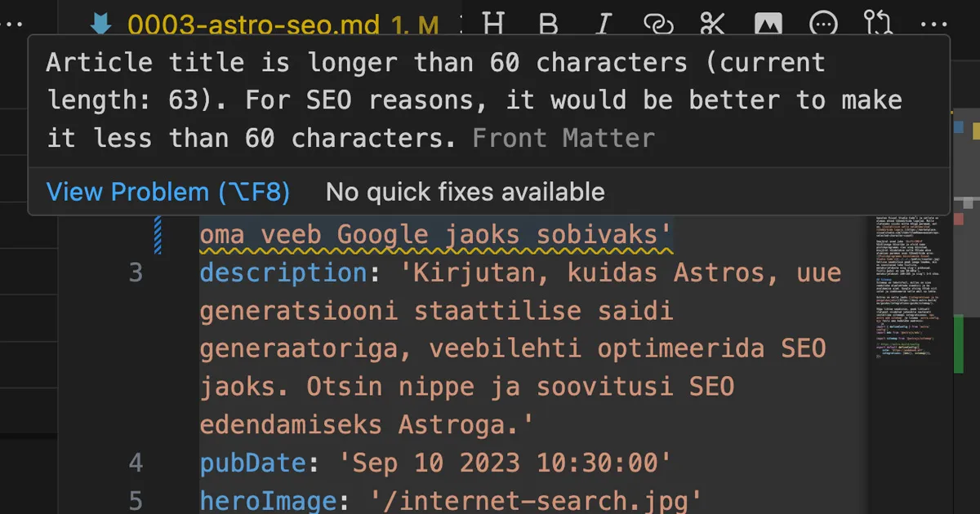Click line number 3 in the gutter
Image resolution: width=980 pixels, height=514 pixels.
[136, 272]
